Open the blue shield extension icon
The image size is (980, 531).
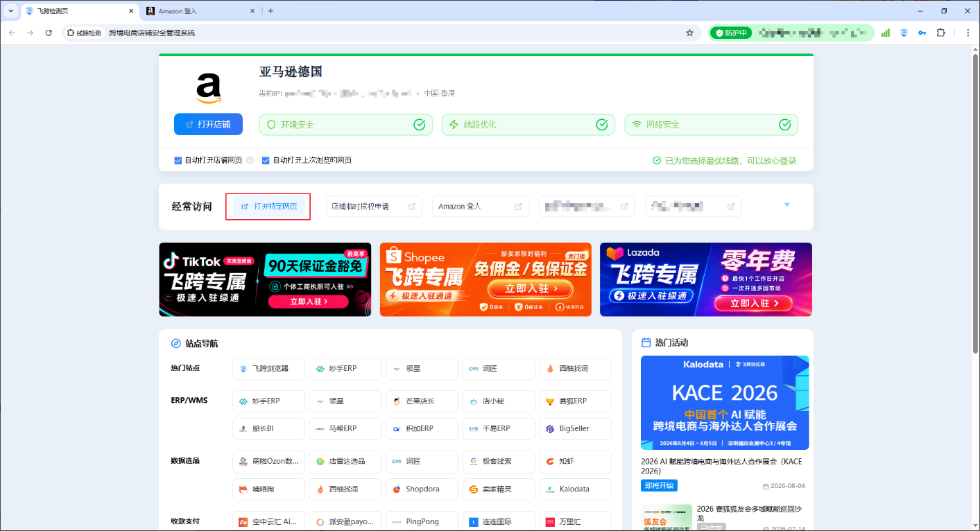(x=904, y=33)
